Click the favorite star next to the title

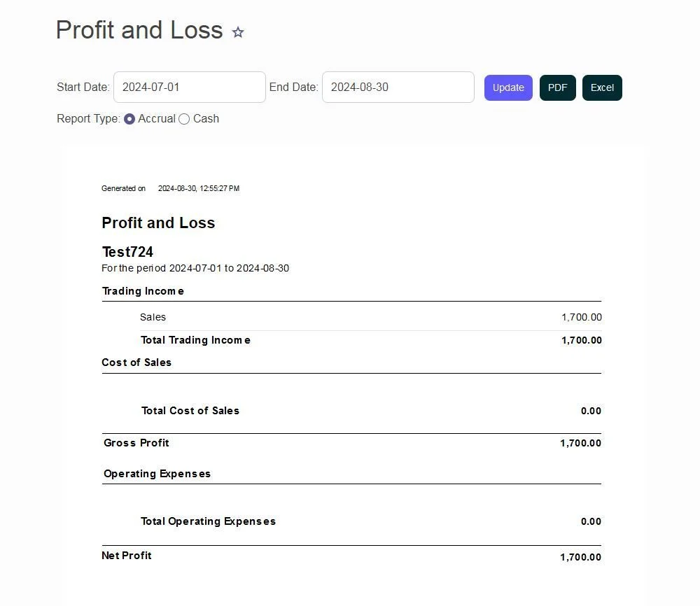tap(238, 32)
